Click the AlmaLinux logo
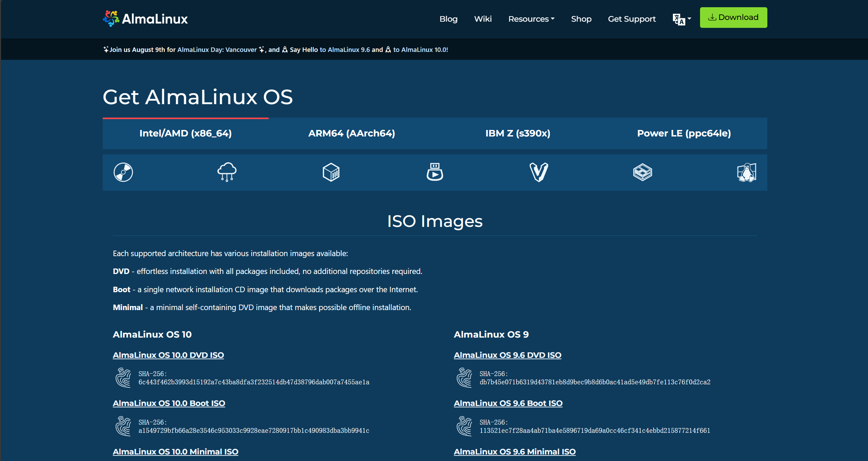This screenshot has width=868, height=461. (145, 19)
